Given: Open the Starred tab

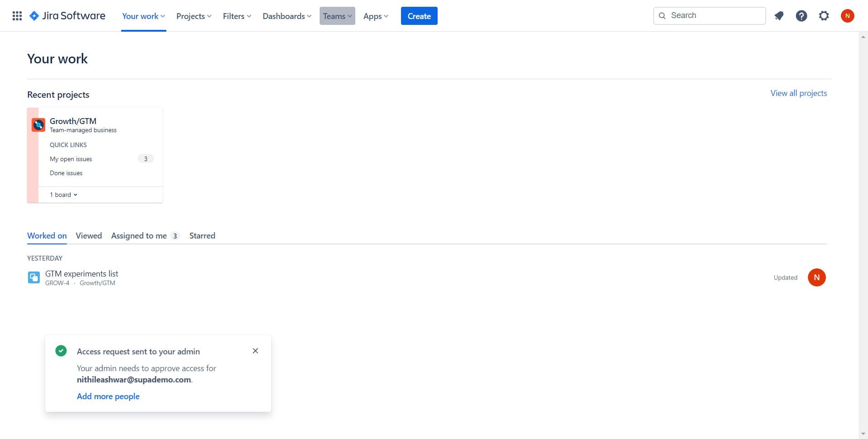Looking at the screenshot, I should pos(202,235).
